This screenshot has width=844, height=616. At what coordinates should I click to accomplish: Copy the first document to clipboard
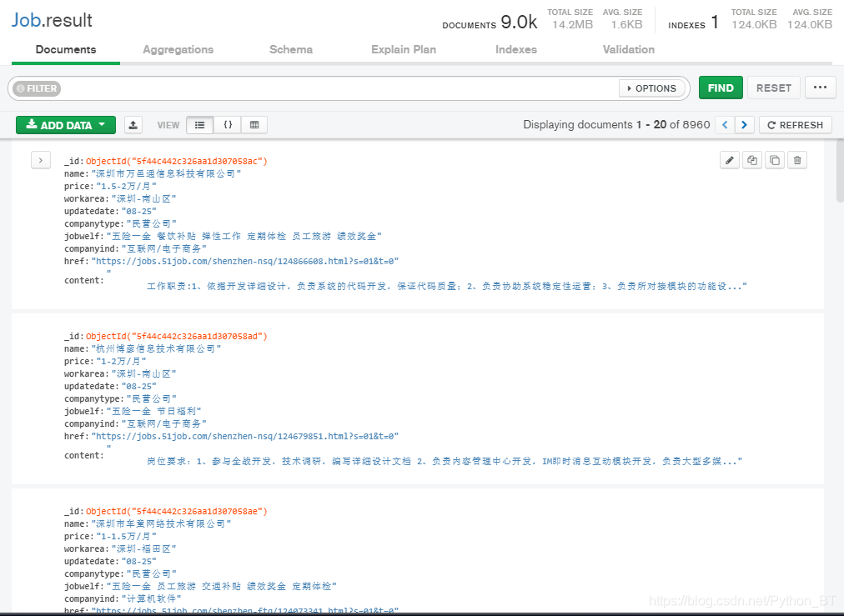pos(752,160)
